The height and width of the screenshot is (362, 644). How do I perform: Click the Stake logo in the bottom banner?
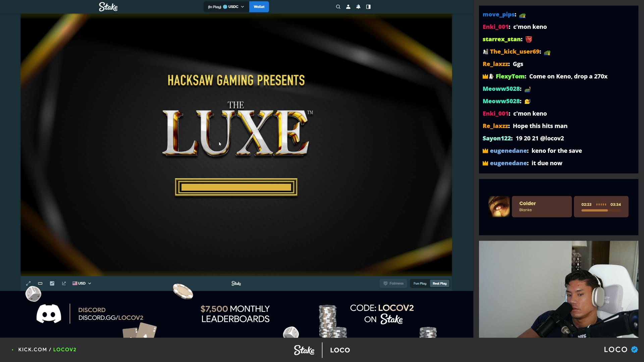point(304,350)
